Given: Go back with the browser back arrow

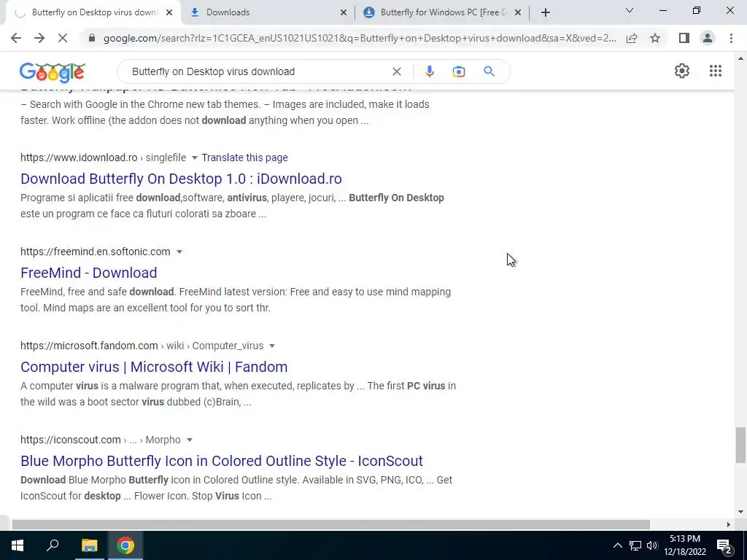Looking at the screenshot, I should (x=16, y=38).
